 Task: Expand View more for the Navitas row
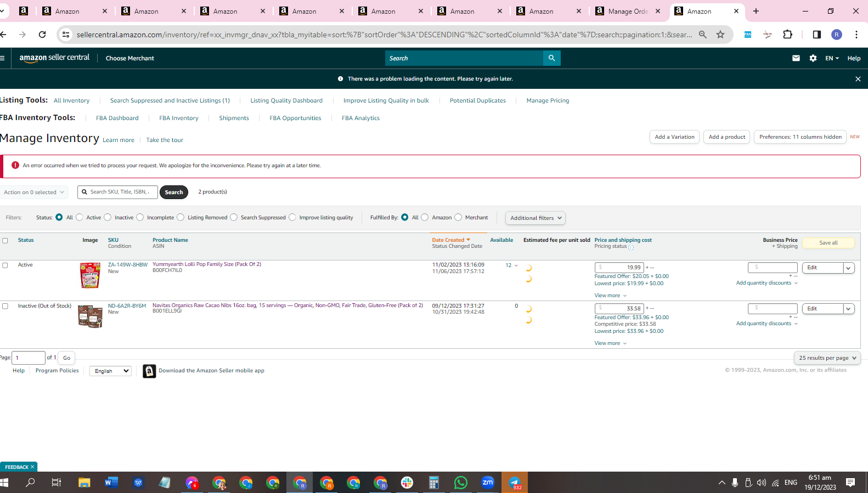(x=610, y=343)
